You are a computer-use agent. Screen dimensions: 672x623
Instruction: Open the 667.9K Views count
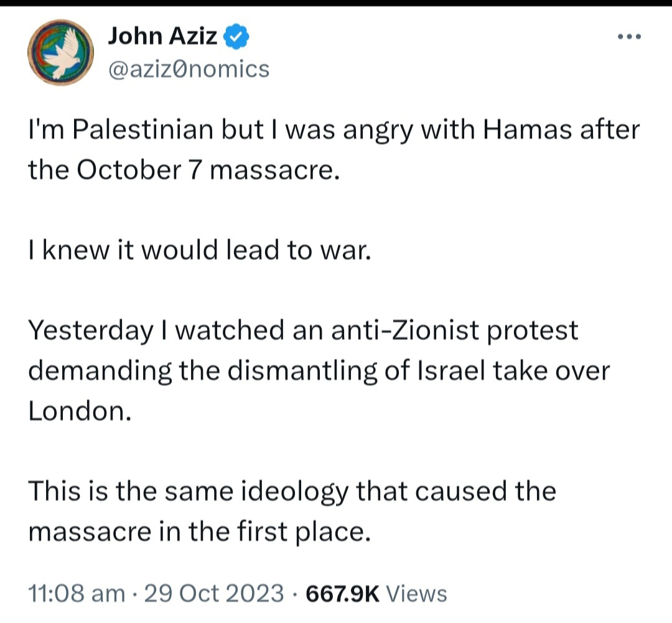pyautogui.click(x=376, y=593)
